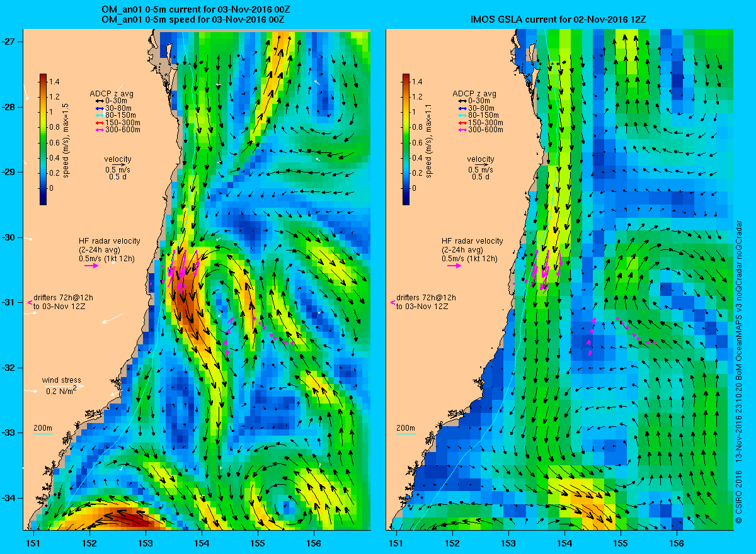
Task: Click the 200m contour line sample in IMOS GSLA panel
Action: tap(406, 434)
